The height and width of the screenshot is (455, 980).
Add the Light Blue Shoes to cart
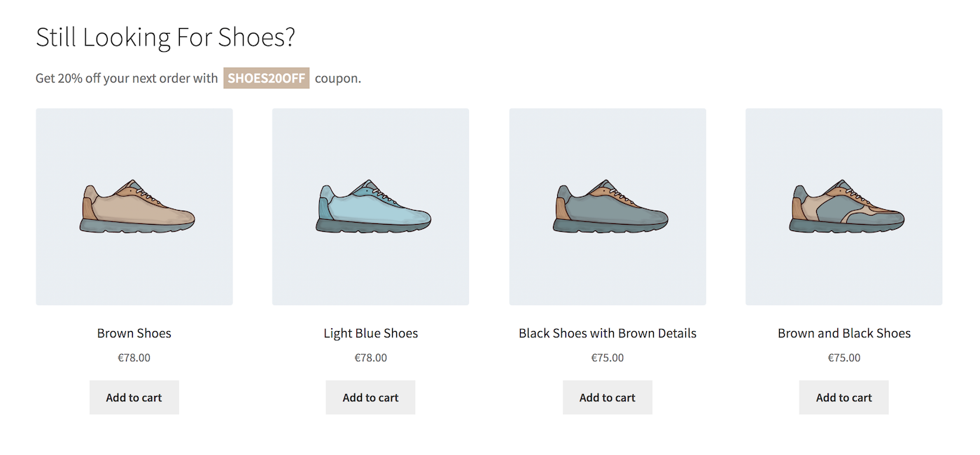(370, 397)
